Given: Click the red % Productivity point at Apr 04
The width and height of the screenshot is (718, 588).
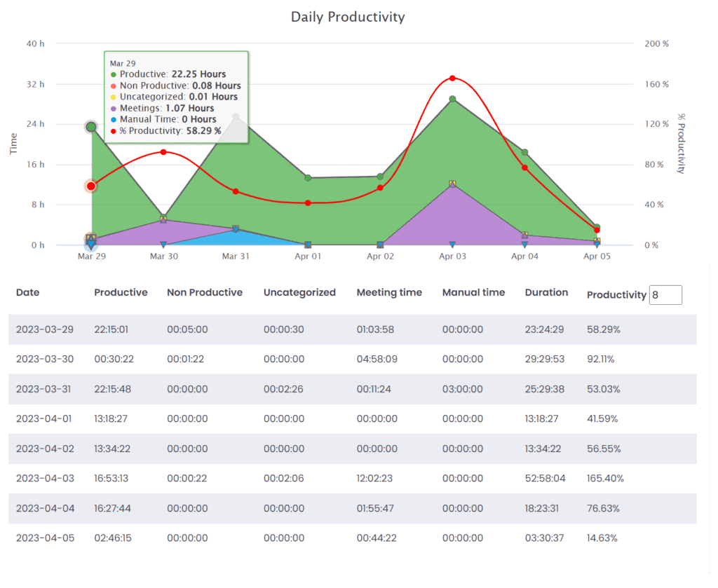Looking at the screenshot, I should pos(524,167).
